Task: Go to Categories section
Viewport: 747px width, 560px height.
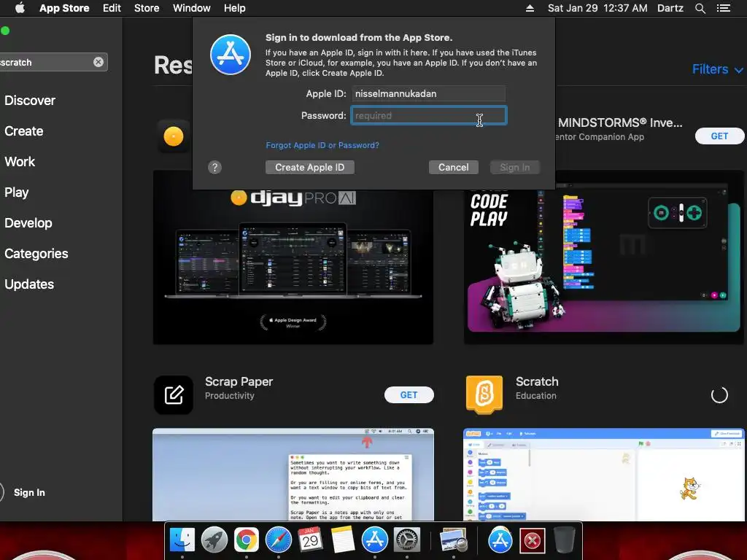Action: (x=36, y=253)
